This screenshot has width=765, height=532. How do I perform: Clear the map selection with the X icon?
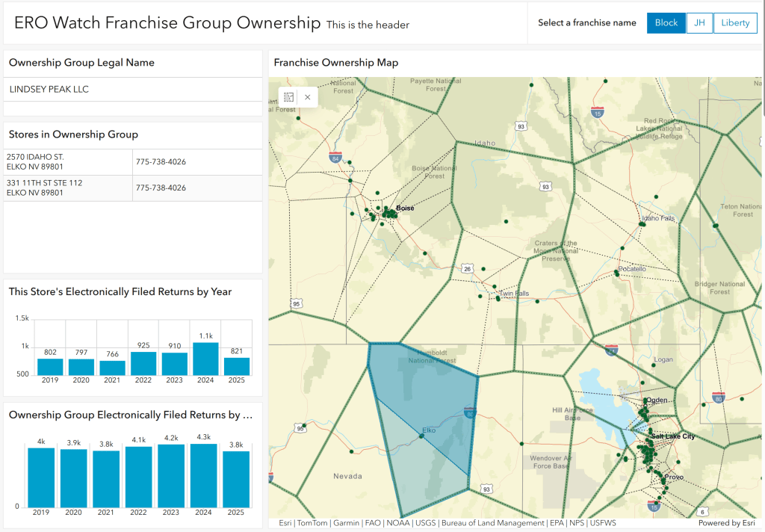click(x=307, y=97)
